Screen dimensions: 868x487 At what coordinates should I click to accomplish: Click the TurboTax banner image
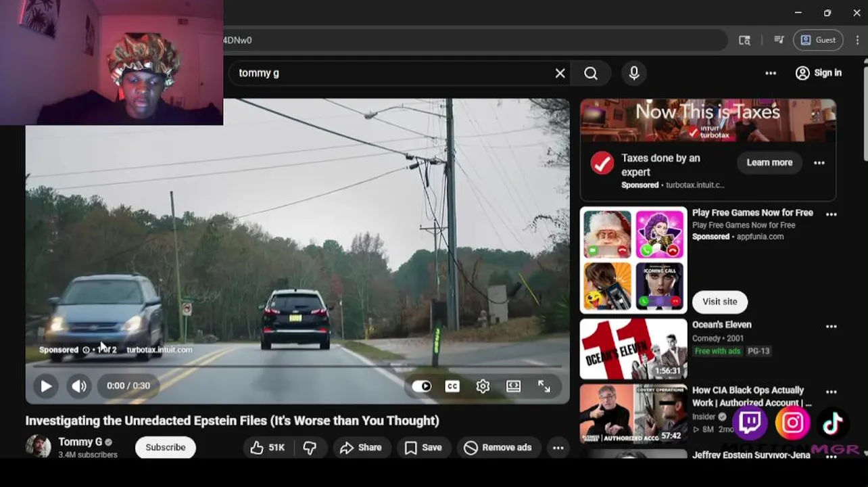coord(708,120)
